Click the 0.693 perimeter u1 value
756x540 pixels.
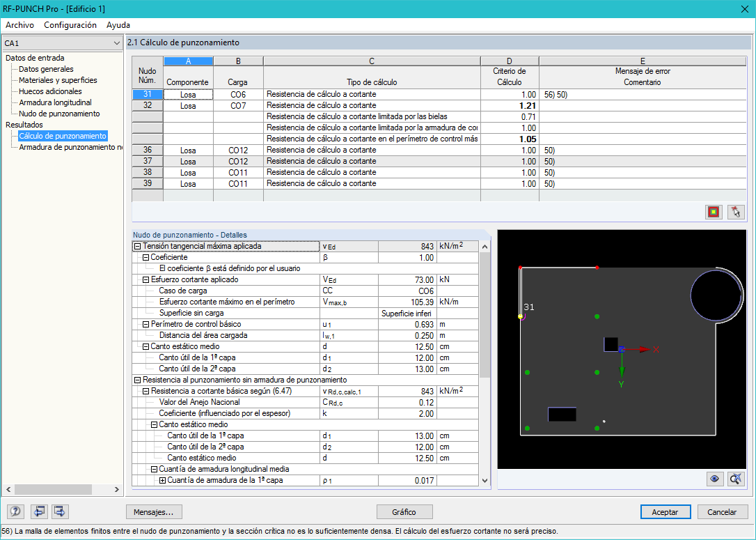pyautogui.click(x=407, y=324)
